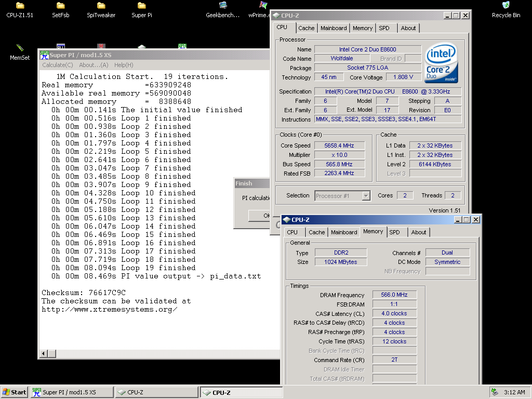Click the memory Type DDR2 field

tap(341, 252)
